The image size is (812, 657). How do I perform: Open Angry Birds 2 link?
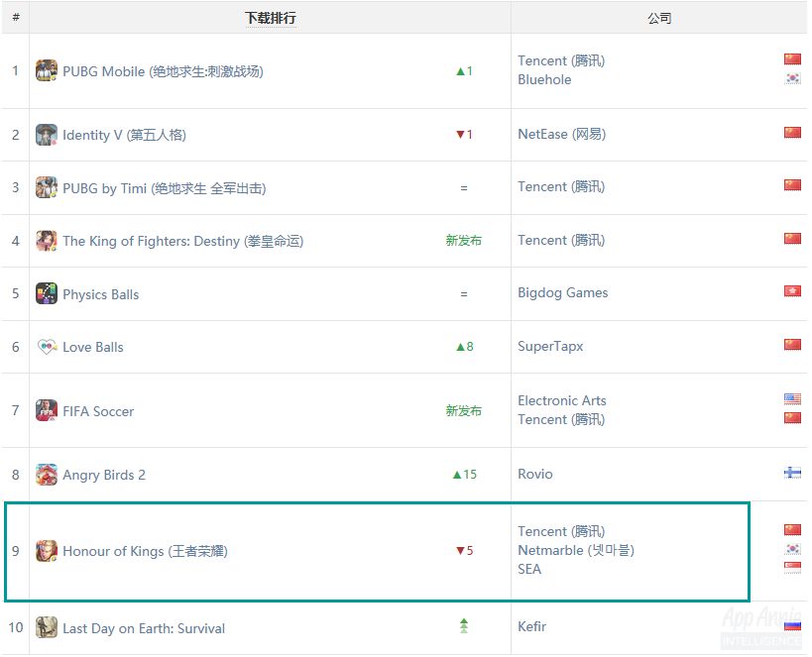103,476
